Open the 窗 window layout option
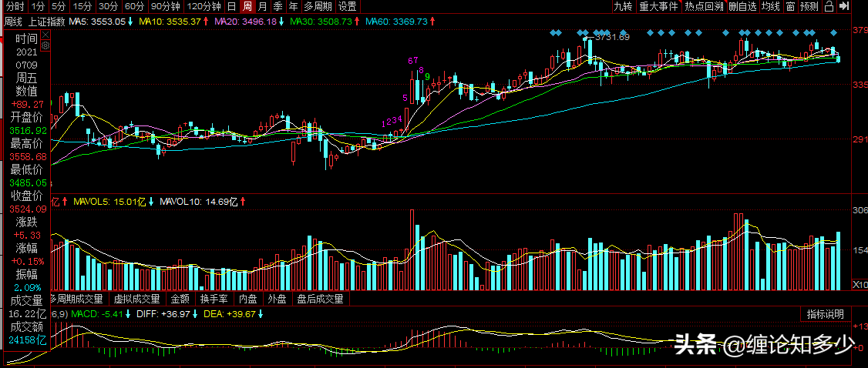Screen dimensions: 868x368 point(790,7)
